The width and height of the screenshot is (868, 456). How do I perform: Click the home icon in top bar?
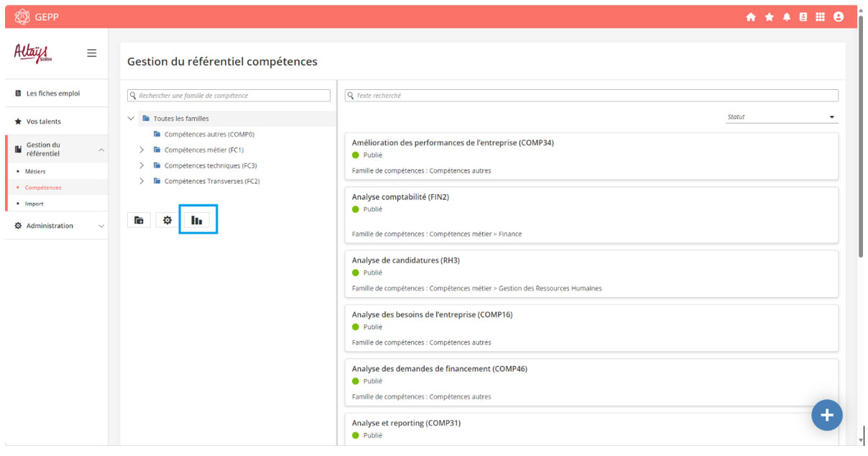[x=751, y=17]
